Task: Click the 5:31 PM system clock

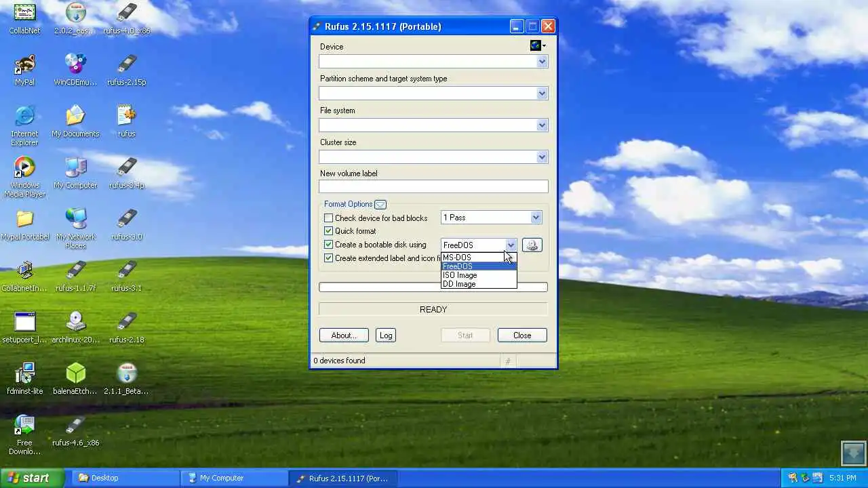Action: [842, 478]
